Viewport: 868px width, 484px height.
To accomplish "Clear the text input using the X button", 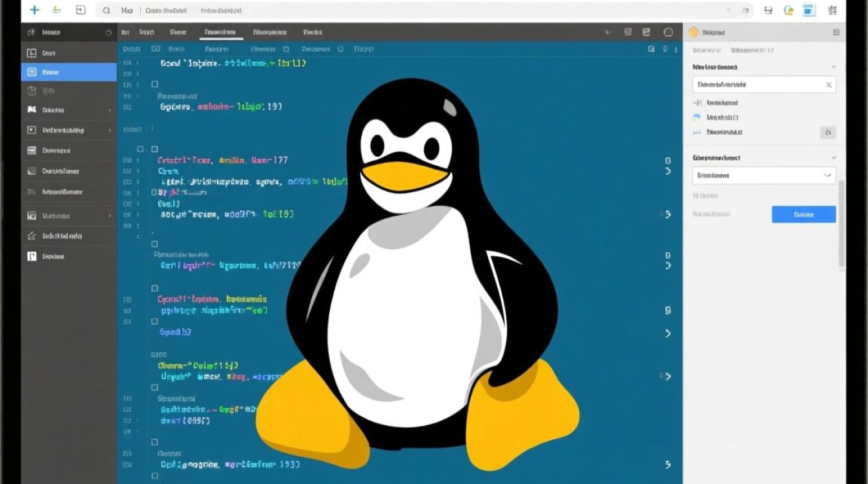I will click(x=830, y=85).
